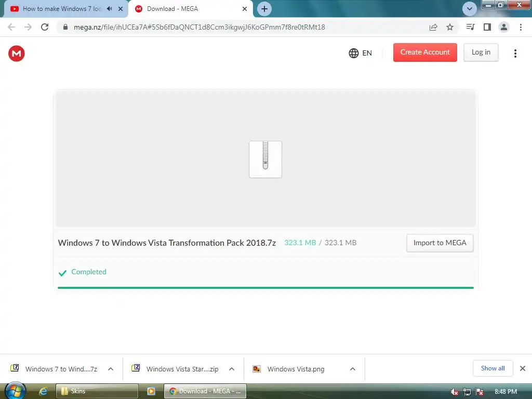Open the tab search dropdown arrow
This screenshot has width=532, height=399.
pyautogui.click(x=469, y=9)
